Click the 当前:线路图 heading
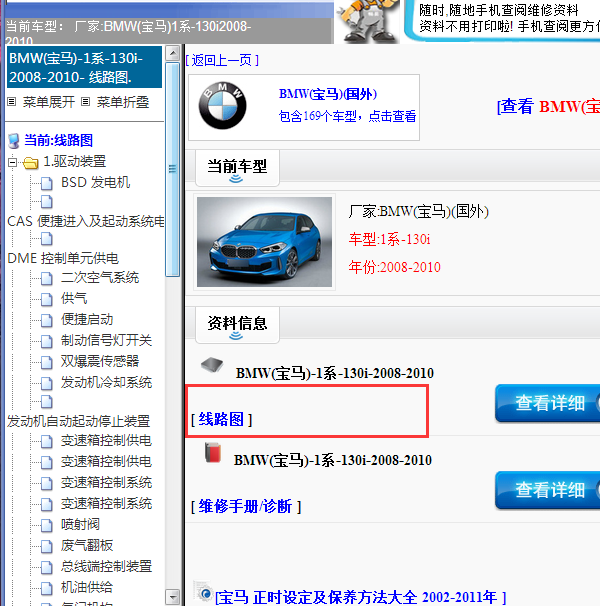600x606 pixels. [59, 140]
